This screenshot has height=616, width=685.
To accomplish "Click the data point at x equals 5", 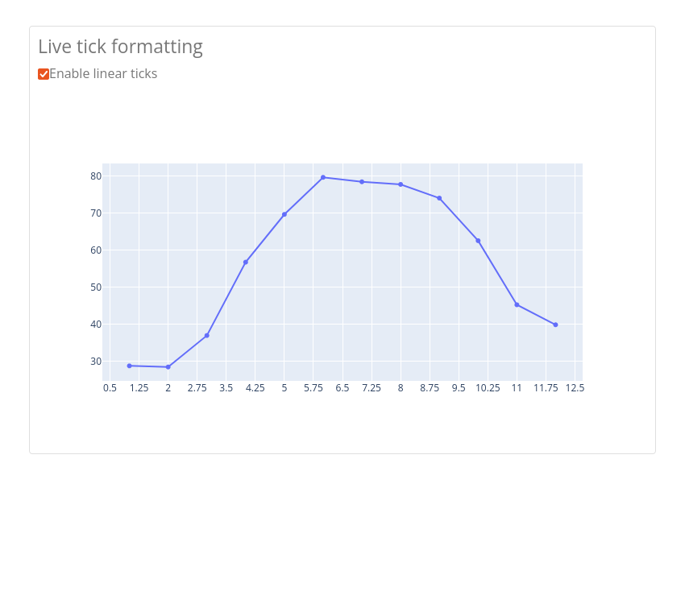I will [x=284, y=214].
